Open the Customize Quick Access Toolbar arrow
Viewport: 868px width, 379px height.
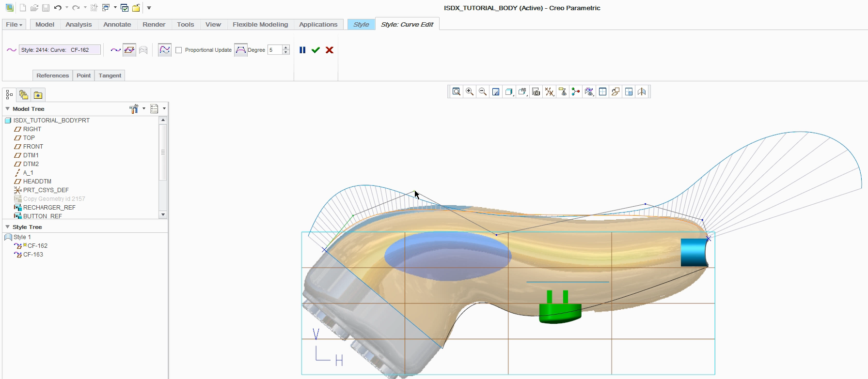click(149, 8)
